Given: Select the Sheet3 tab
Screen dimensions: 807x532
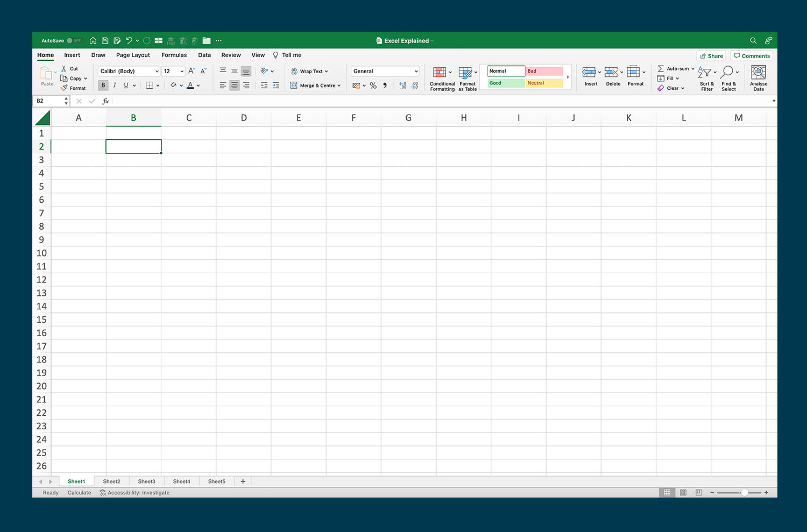Looking at the screenshot, I should pos(146,481).
